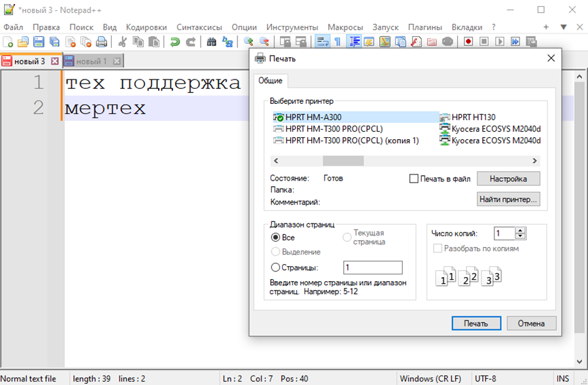Screen dimensions: 588x385
Task: Click the sync horizontal scrolling icon
Action: 300,41
